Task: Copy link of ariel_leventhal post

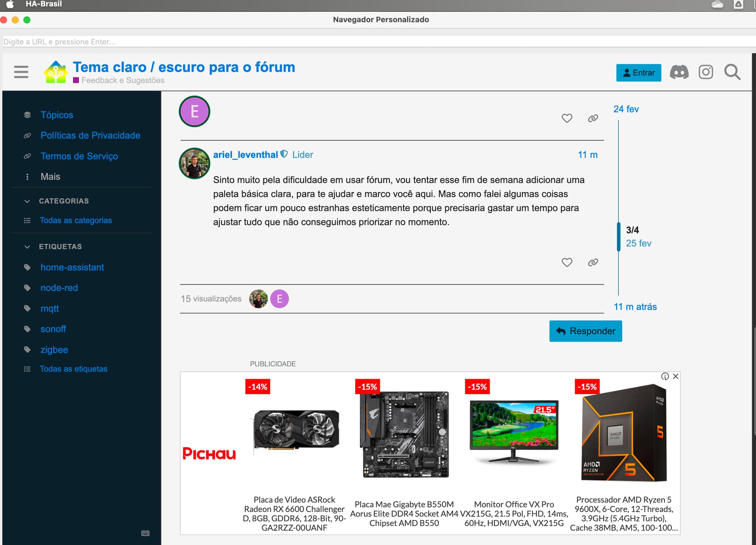Action: (593, 262)
